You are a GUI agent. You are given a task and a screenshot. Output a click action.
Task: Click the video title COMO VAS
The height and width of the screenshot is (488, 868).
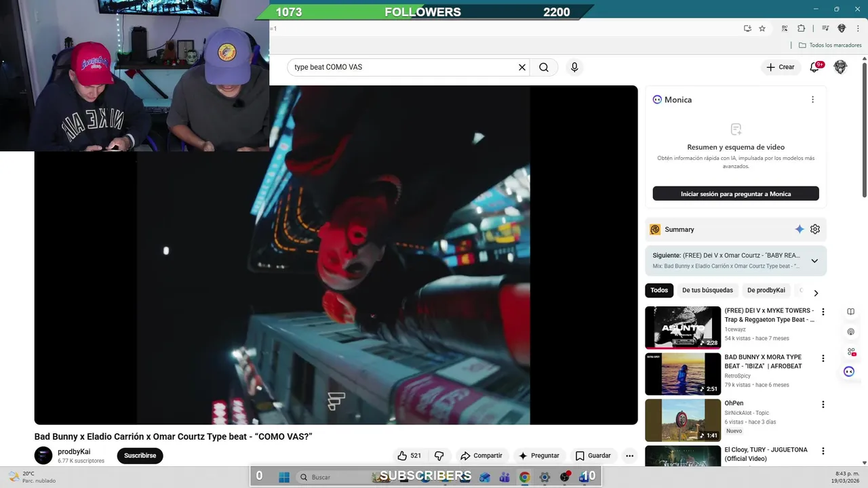[173, 436]
